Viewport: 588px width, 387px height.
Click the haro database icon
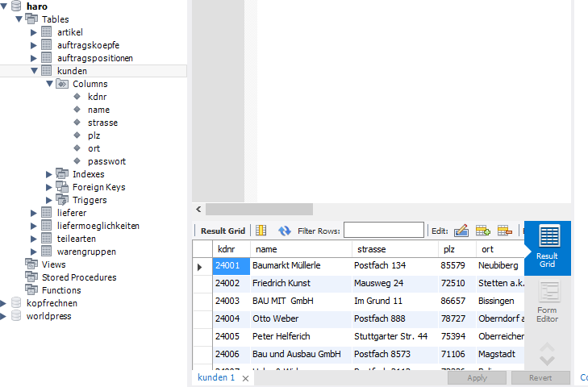[16, 6]
